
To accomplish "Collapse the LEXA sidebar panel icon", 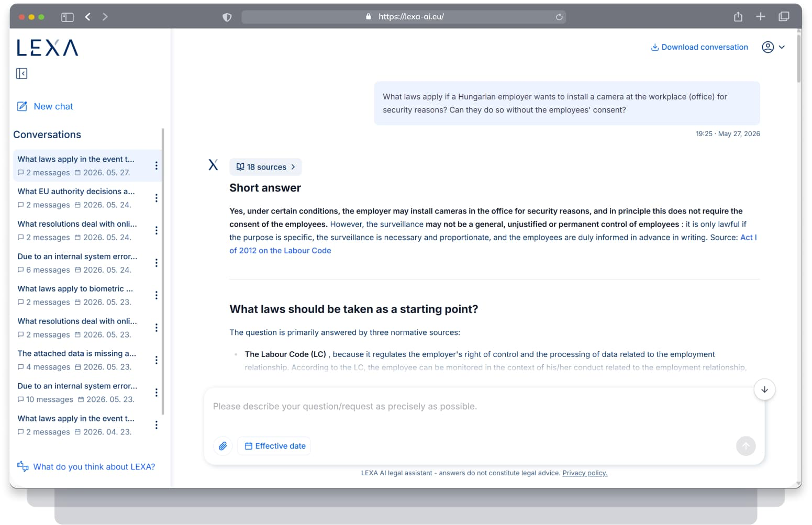I will 21,73.
